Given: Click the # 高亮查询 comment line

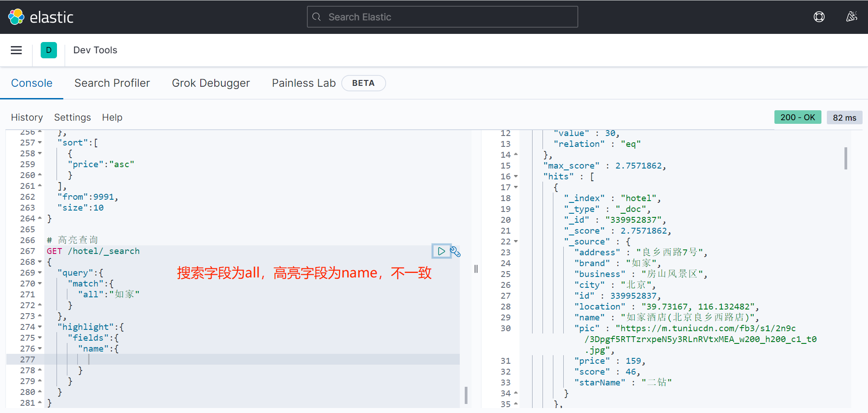Looking at the screenshot, I should pyautogui.click(x=72, y=240).
